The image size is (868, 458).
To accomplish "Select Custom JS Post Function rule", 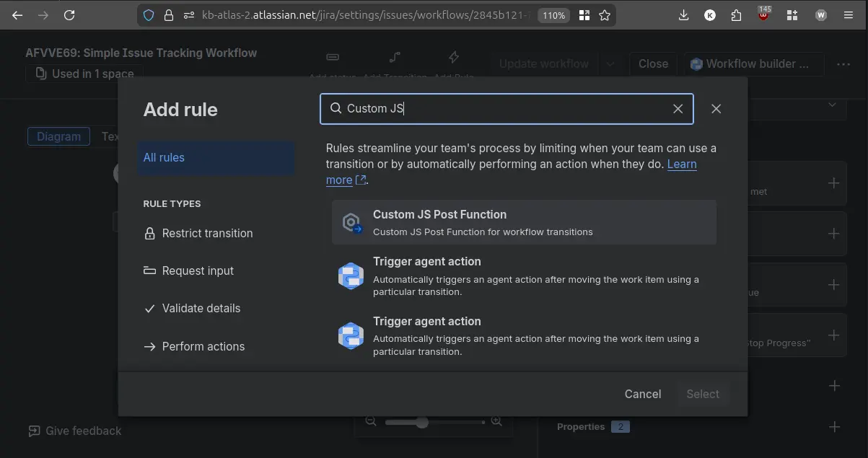I will click(x=524, y=223).
